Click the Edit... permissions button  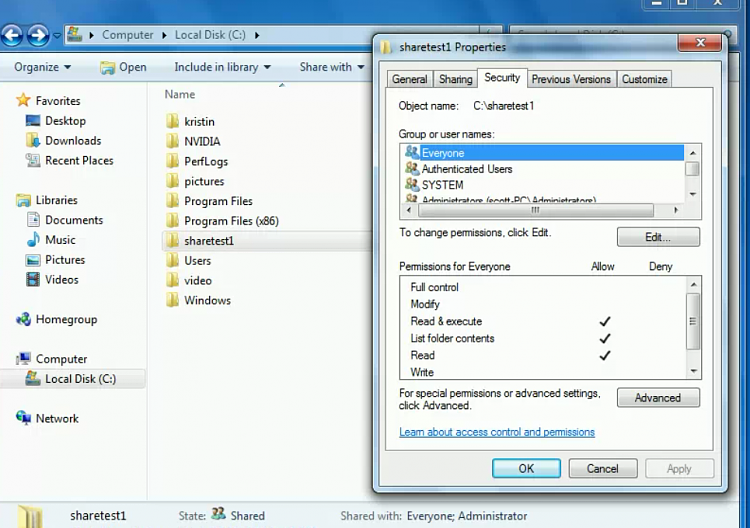[x=658, y=237]
